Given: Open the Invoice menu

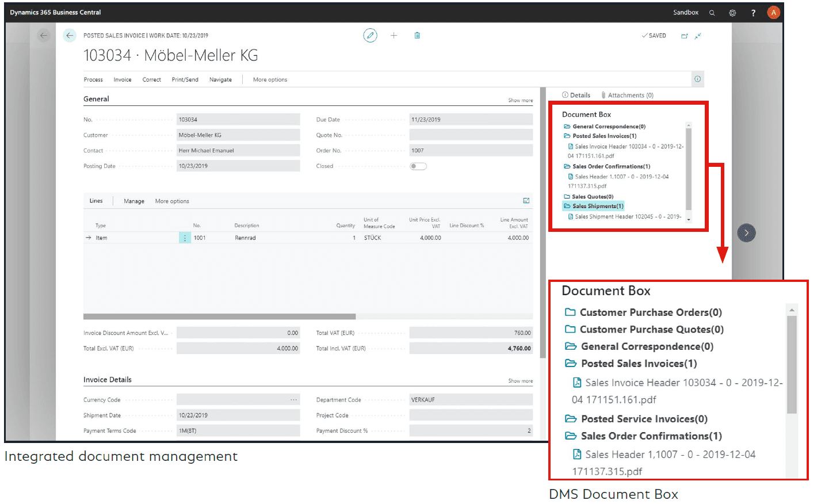Looking at the screenshot, I should (123, 80).
